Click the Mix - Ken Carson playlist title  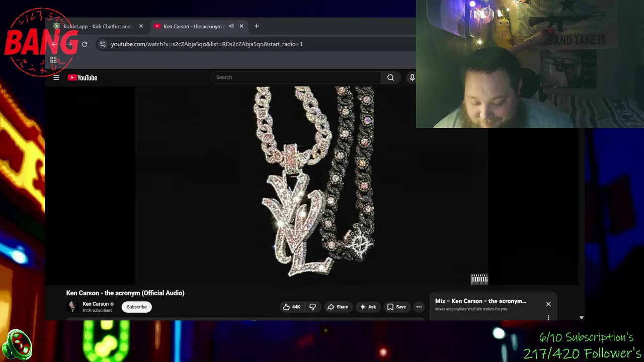click(480, 301)
